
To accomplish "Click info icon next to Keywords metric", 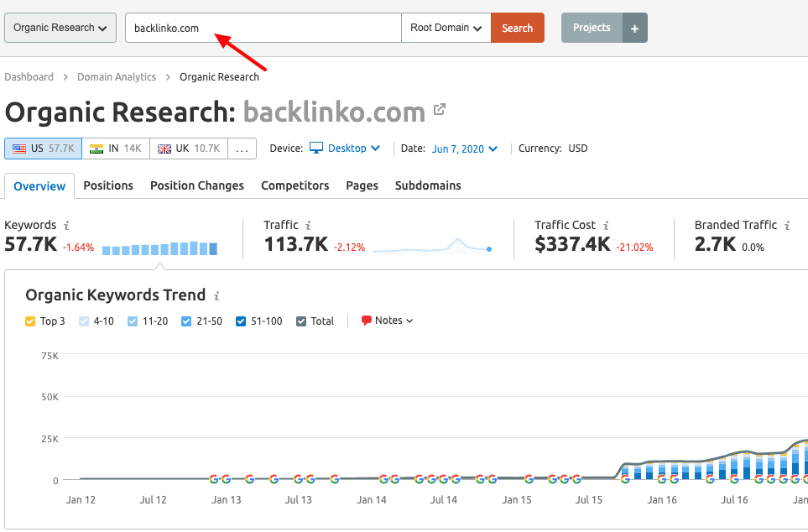I will click(x=66, y=226).
